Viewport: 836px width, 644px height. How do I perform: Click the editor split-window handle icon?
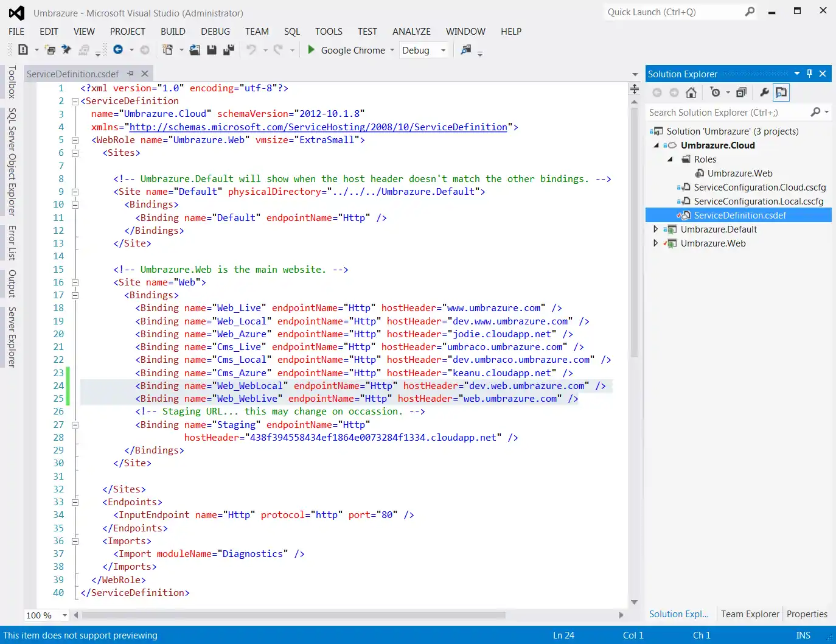tap(635, 89)
